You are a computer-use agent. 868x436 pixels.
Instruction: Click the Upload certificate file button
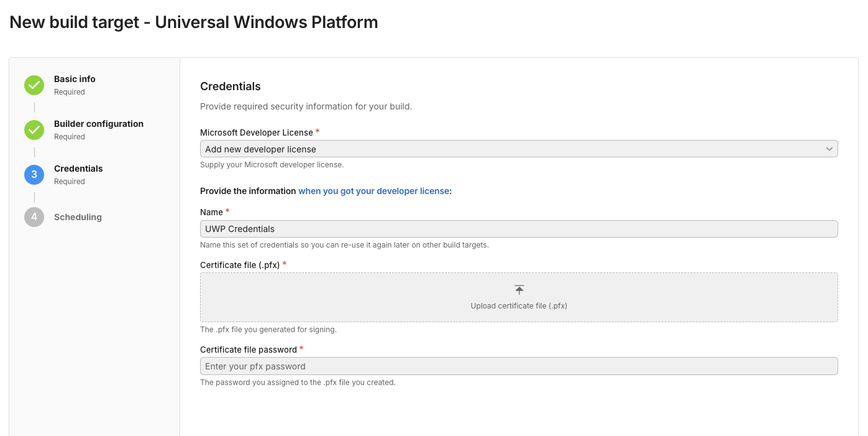(x=519, y=297)
